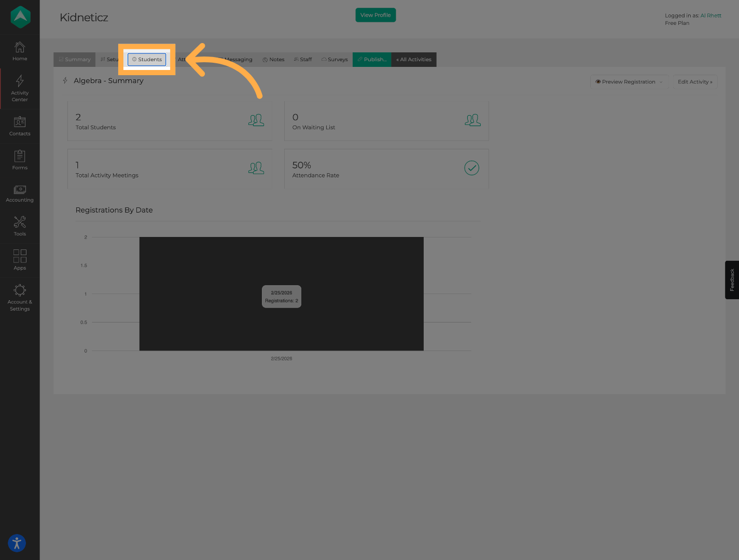Click the Attendance Rate checkmark icon

pos(471,168)
